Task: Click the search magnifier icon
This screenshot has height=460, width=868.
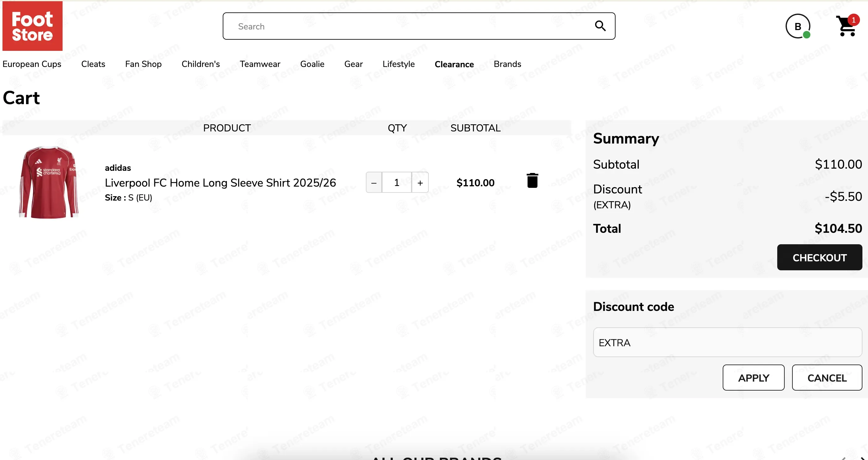Action: click(600, 26)
